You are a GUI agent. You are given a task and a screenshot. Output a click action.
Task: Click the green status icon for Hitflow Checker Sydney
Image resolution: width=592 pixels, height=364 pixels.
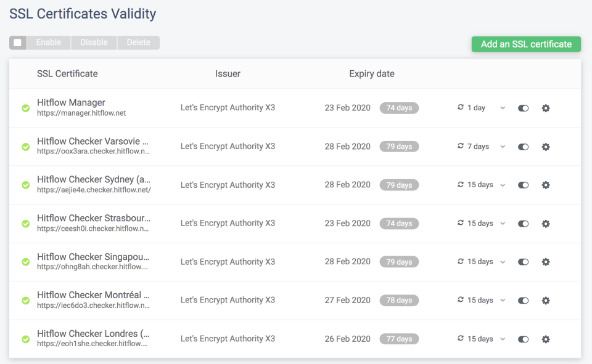pyautogui.click(x=25, y=185)
